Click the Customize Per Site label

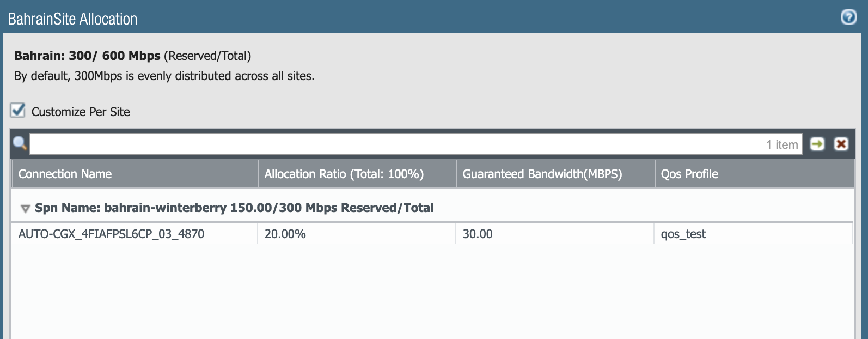(81, 112)
